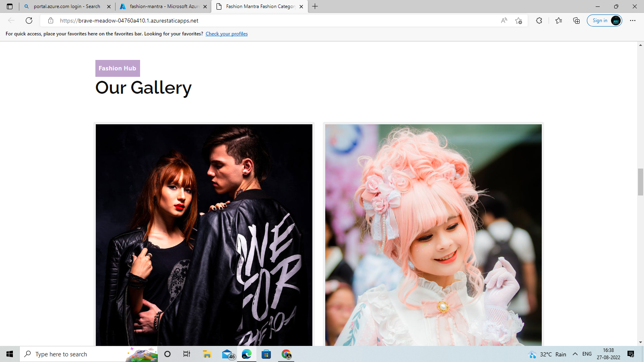Navigate back using the back arrow
The width and height of the screenshot is (644, 362).
click(10, 21)
